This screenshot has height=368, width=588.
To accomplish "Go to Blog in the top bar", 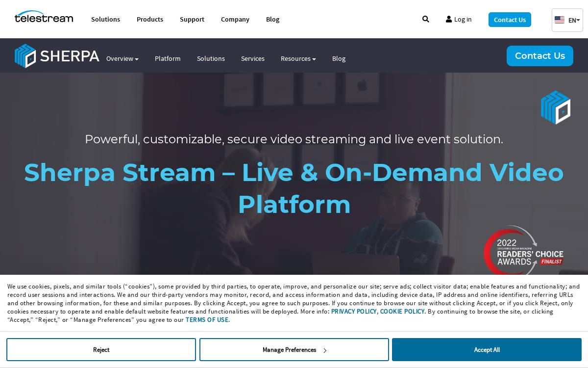I will 273,19.
